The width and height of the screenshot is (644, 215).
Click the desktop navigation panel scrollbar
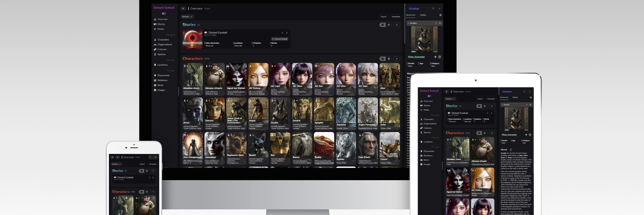[x=179, y=91]
